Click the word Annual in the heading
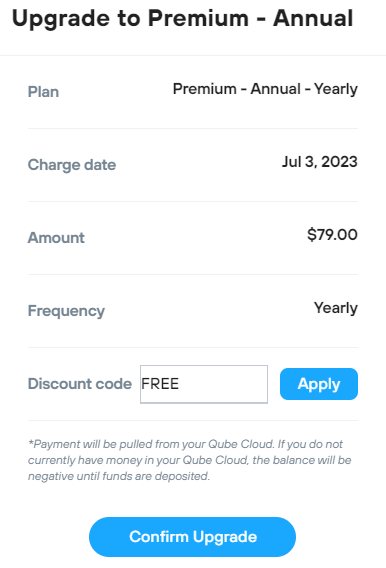Image resolution: width=386 pixels, height=568 pixels. [313, 18]
